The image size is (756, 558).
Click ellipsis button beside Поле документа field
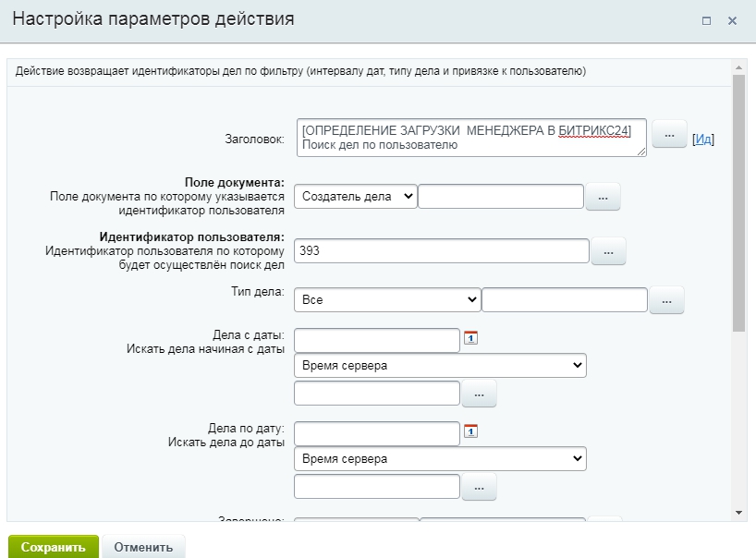tap(602, 197)
